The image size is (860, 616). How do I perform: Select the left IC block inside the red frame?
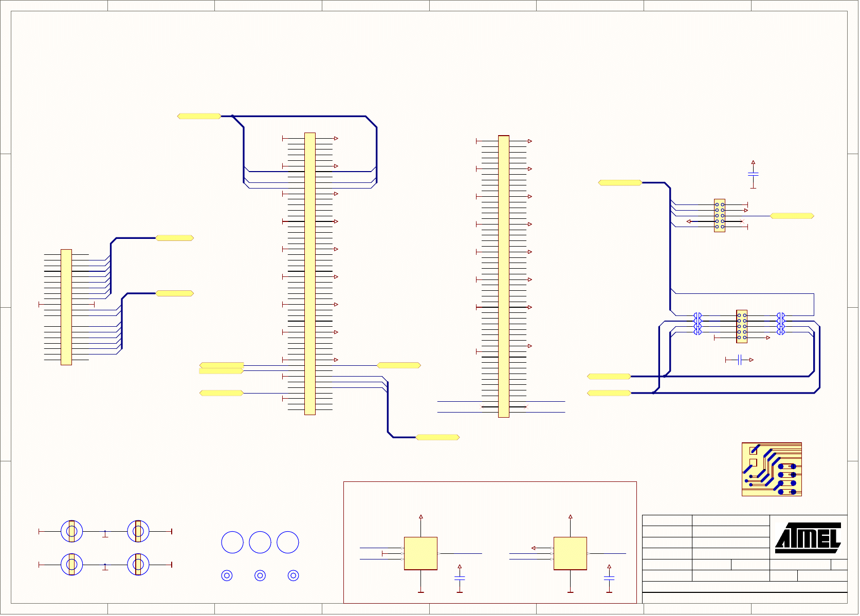420,553
